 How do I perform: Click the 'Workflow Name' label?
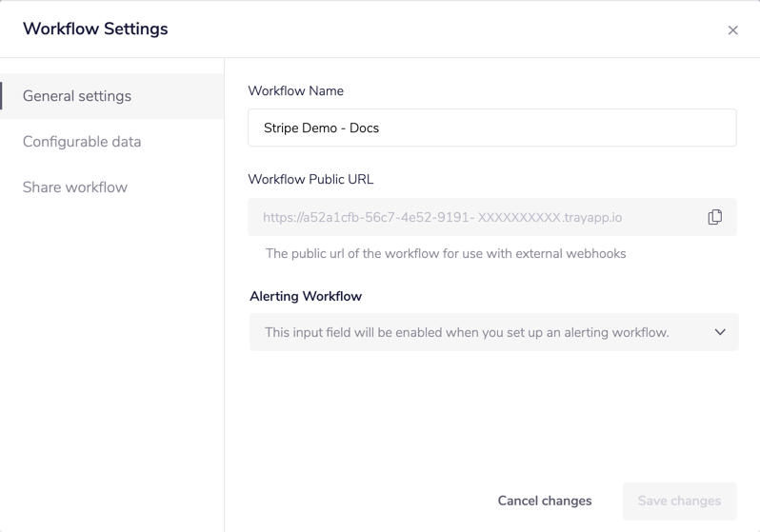(295, 91)
